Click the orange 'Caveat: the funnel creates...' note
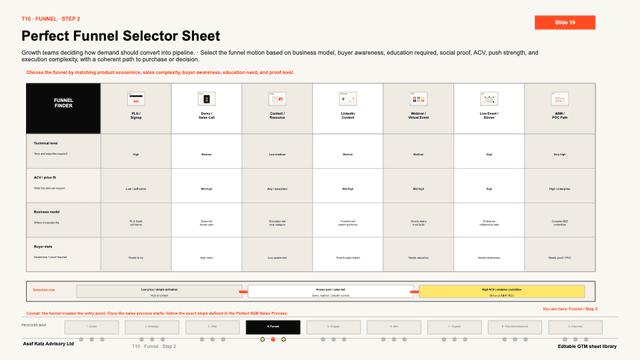The image size is (640, 360). tap(157, 313)
